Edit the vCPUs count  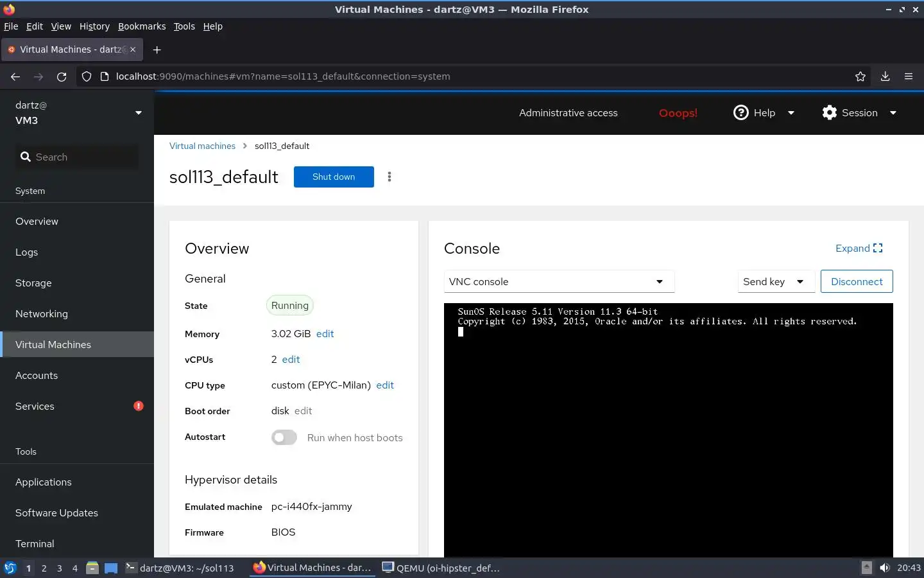tap(291, 360)
